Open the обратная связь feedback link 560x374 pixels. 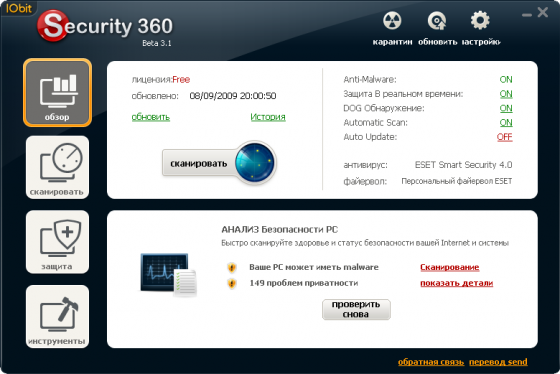pos(431,362)
